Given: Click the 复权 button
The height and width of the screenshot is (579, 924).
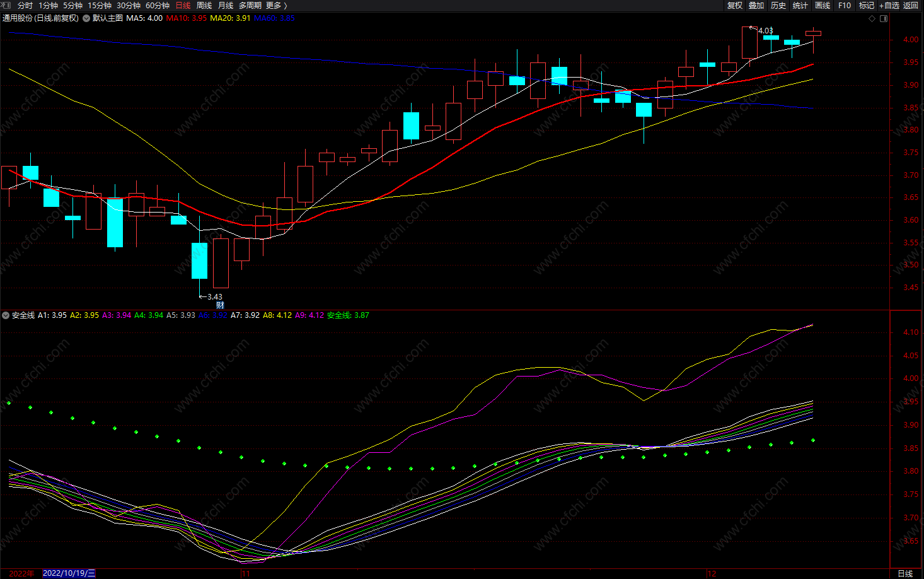Looking at the screenshot, I should coord(735,6).
